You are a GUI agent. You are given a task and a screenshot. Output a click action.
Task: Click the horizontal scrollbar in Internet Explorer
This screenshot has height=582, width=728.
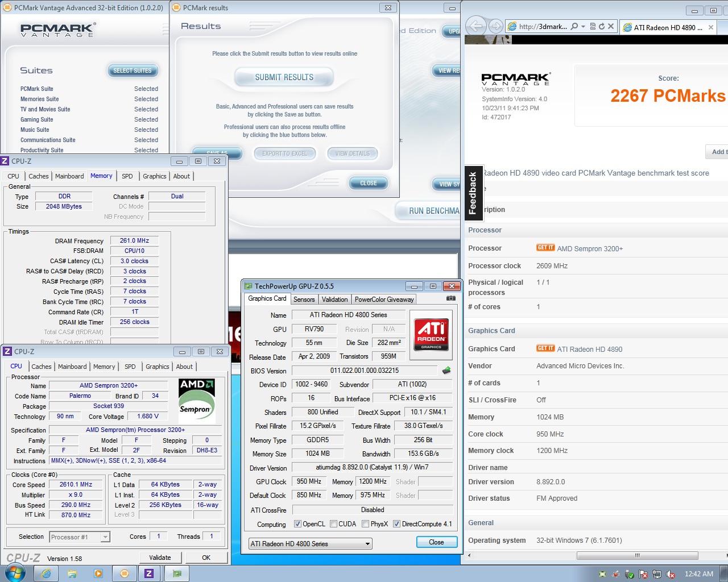click(x=637, y=556)
